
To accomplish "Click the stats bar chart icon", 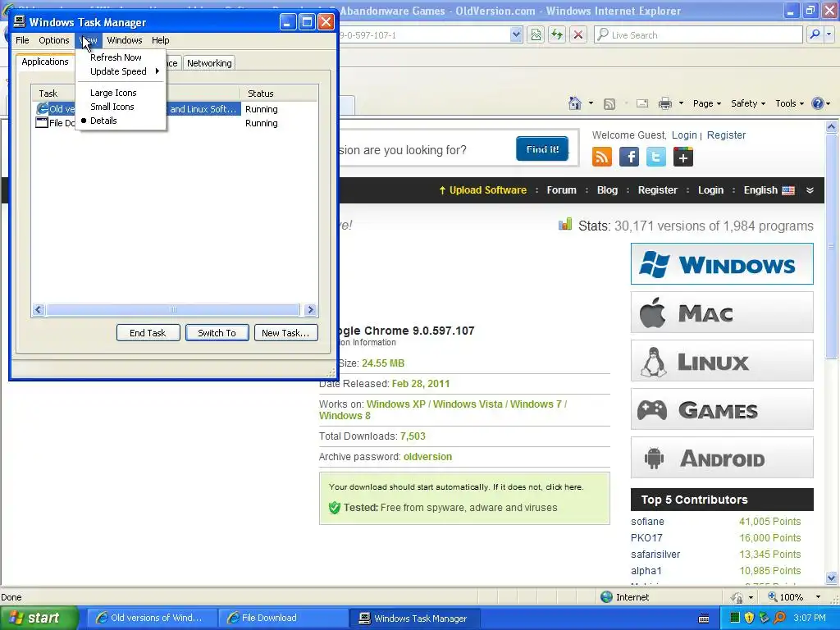I will 564,225.
